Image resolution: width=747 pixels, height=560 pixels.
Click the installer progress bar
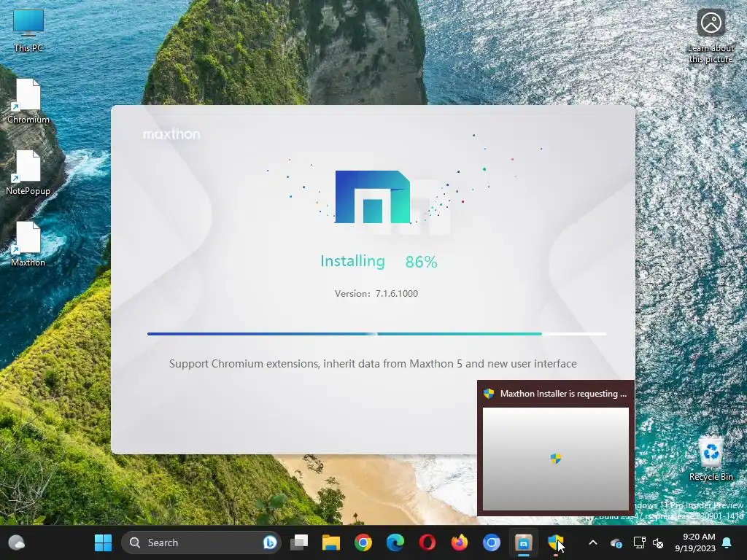pos(377,334)
